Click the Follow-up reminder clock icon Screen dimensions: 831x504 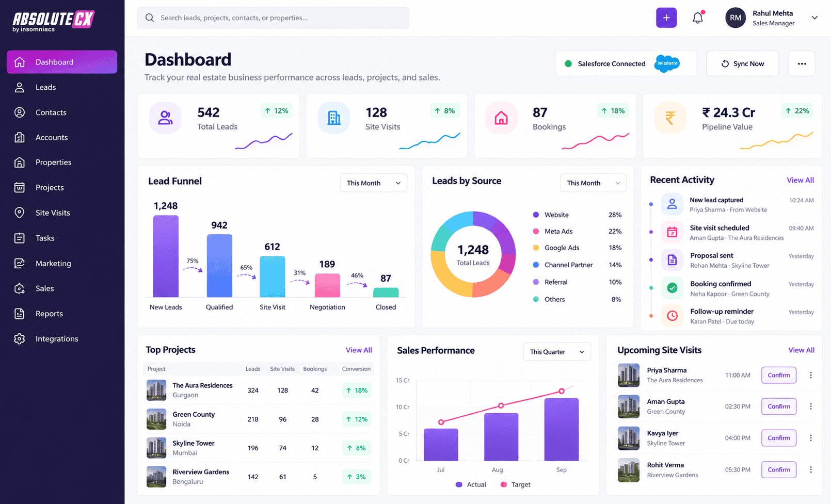pos(672,316)
